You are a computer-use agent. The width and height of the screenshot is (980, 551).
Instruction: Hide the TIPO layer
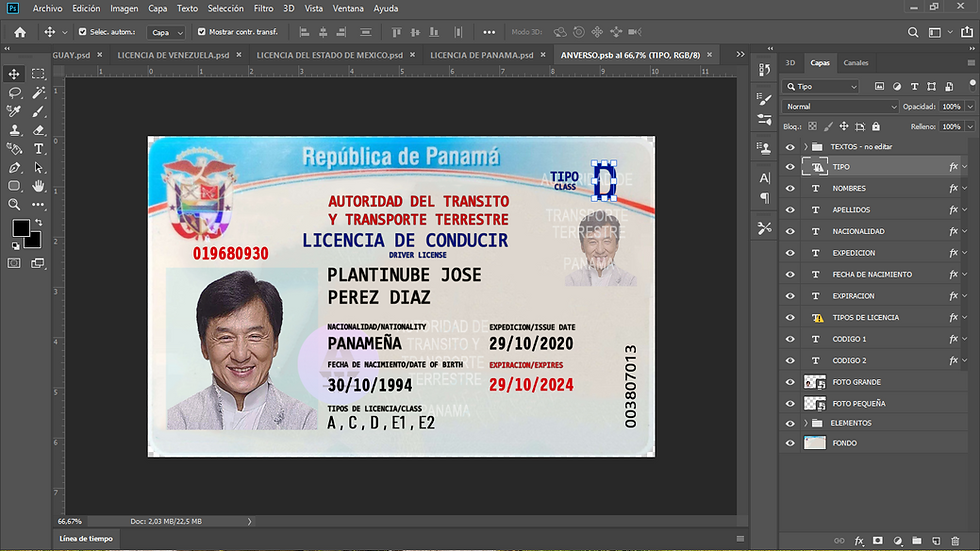click(790, 167)
